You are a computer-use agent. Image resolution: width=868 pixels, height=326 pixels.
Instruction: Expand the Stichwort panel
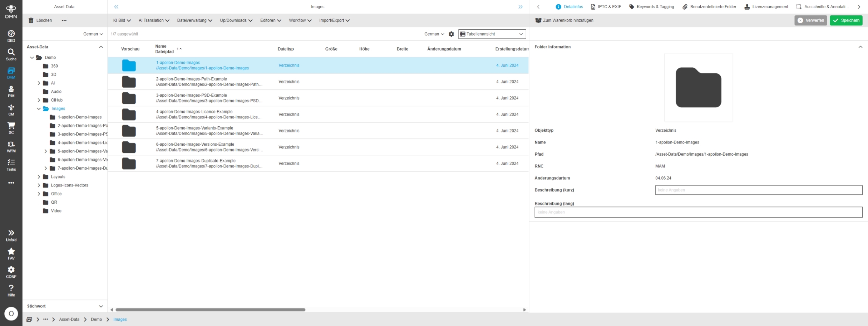(x=101, y=306)
